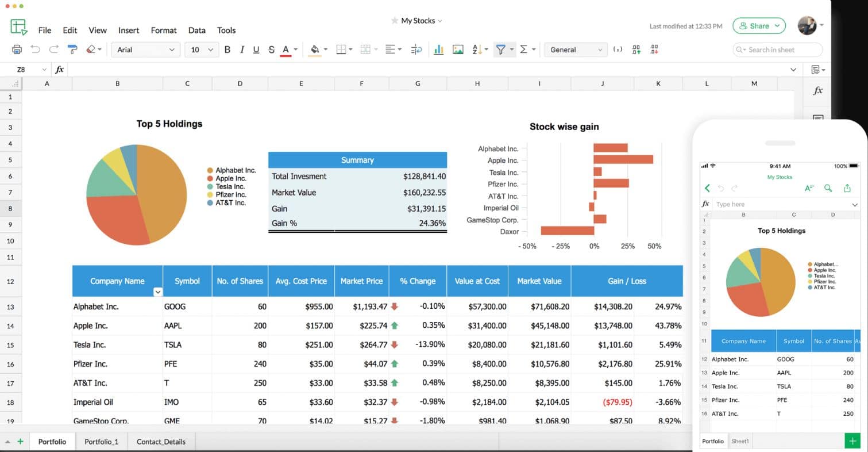Click the Sum sigma function icon
The image size is (868, 452).
523,49
